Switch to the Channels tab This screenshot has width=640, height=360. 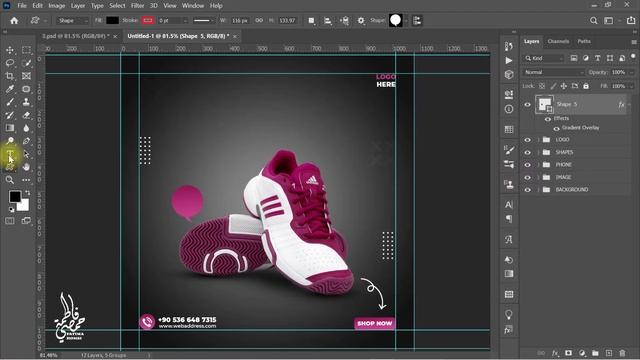pyautogui.click(x=558, y=41)
